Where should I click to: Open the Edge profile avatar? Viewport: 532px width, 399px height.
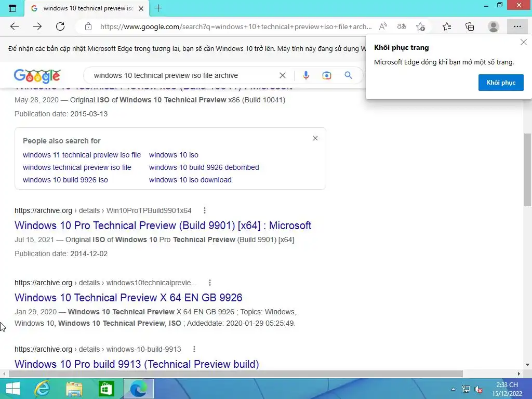coord(494,26)
